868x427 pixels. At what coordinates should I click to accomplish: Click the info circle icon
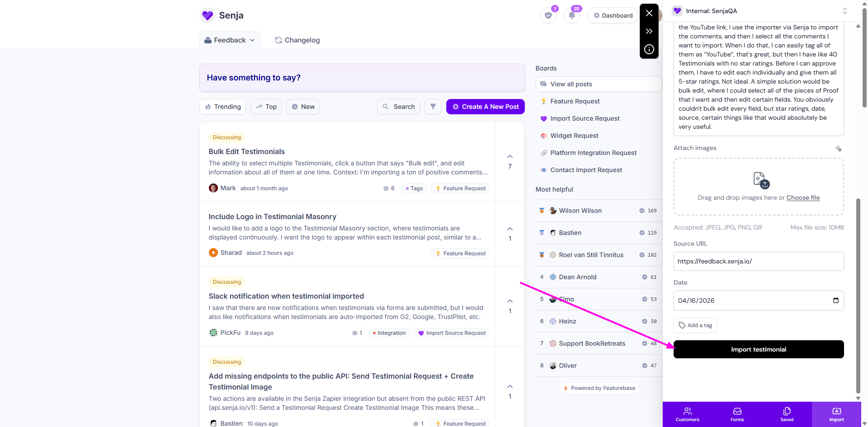pos(649,49)
